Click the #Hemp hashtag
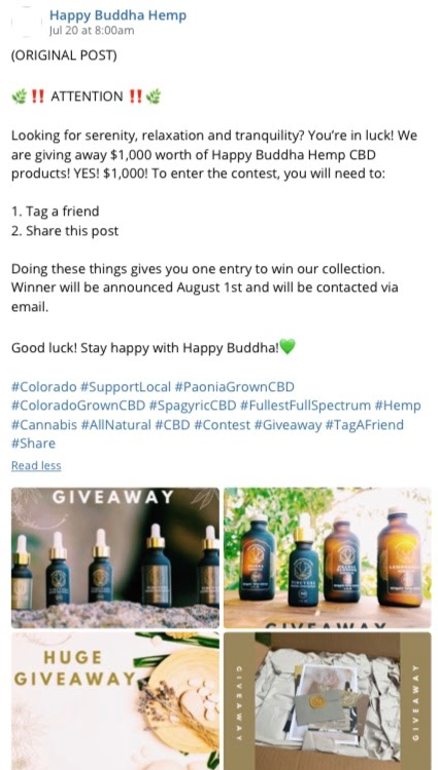The image size is (438, 770). pyautogui.click(x=398, y=406)
